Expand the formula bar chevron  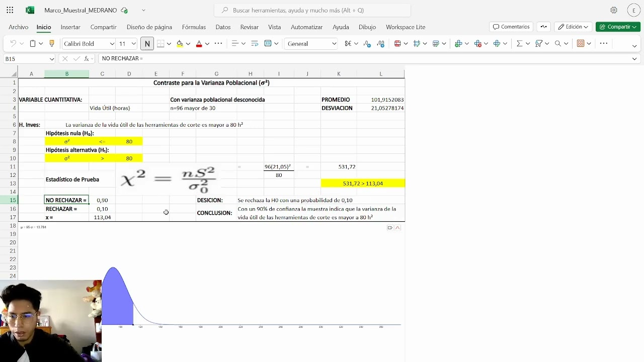(634, 59)
